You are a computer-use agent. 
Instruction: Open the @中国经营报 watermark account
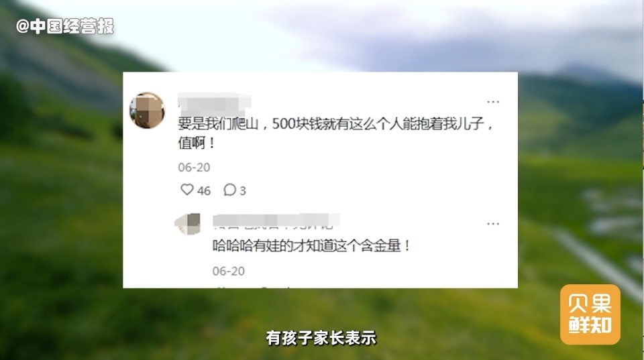tap(65, 26)
